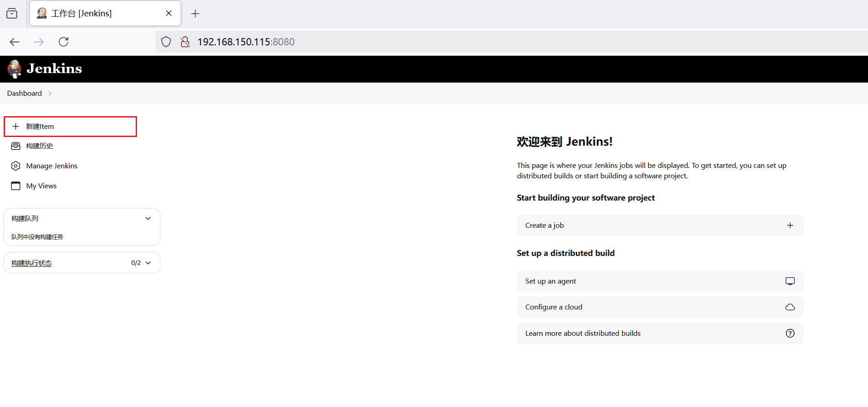The width and height of the screenshot is (868, 407).
Task: Click the Set up a distributed build heading
Action: (566, 253)
